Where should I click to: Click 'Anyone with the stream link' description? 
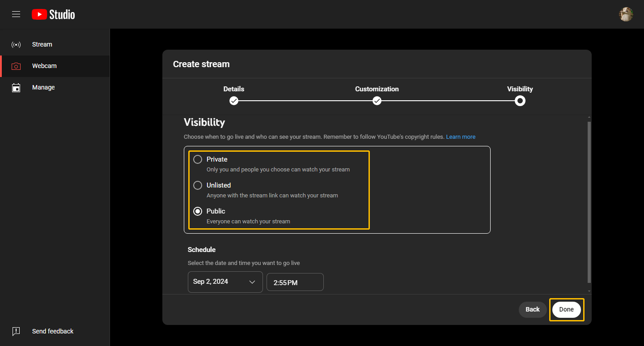click(x=272, y=196)
